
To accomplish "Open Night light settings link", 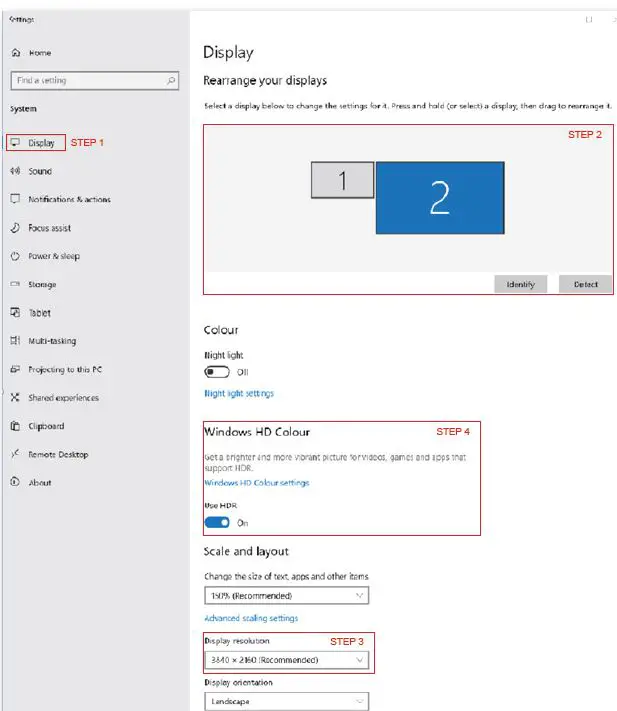I will pyautogui.click(x=239, y=393).
